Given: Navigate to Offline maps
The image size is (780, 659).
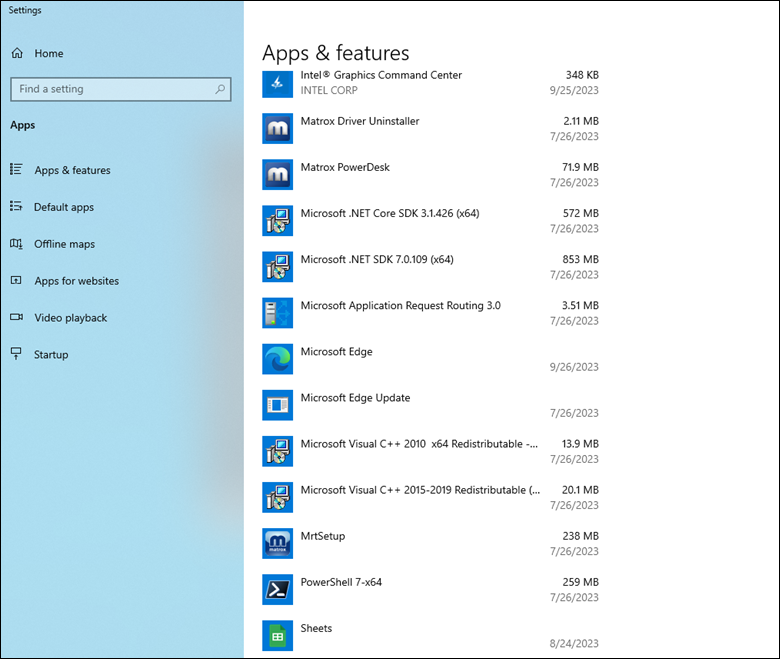Looking at the screenshot, I should pyautogui.click(x=64, y=244).
